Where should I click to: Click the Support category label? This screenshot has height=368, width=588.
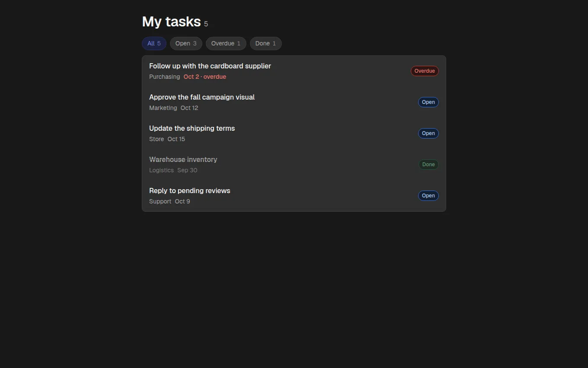pyautogui.click(x=160, y=201)
